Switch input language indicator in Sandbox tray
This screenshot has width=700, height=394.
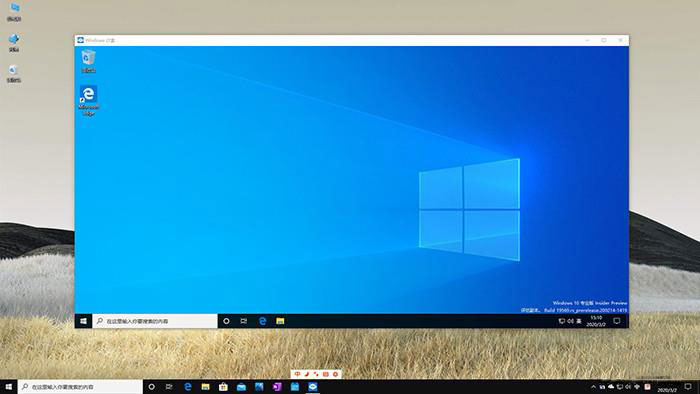[579, 321]
